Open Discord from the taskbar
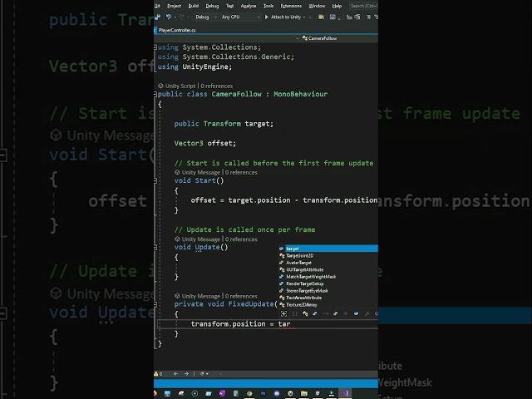 point(277,393)
